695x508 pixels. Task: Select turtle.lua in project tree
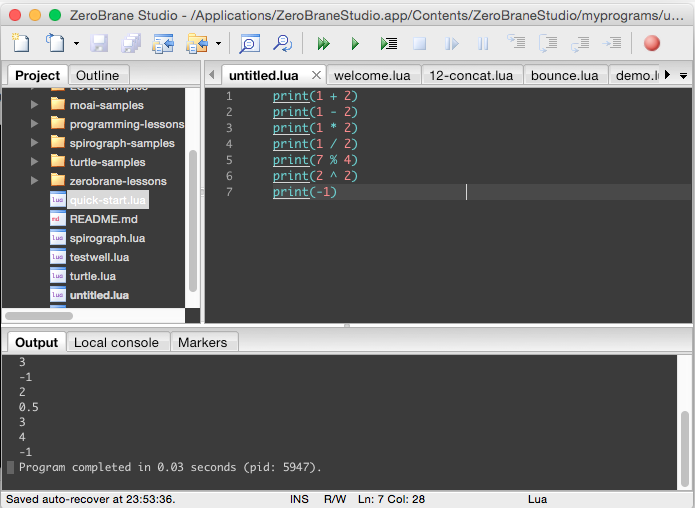(x=93, y=276)
